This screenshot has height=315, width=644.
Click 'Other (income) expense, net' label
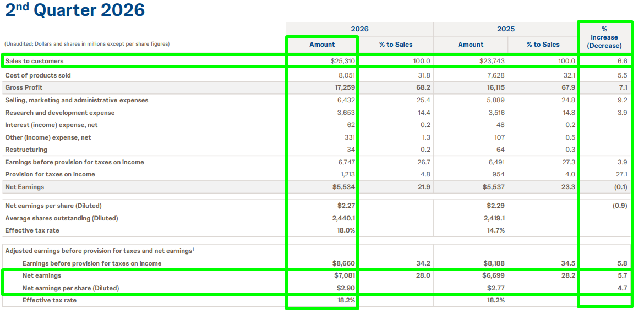[x=48, y=138]
